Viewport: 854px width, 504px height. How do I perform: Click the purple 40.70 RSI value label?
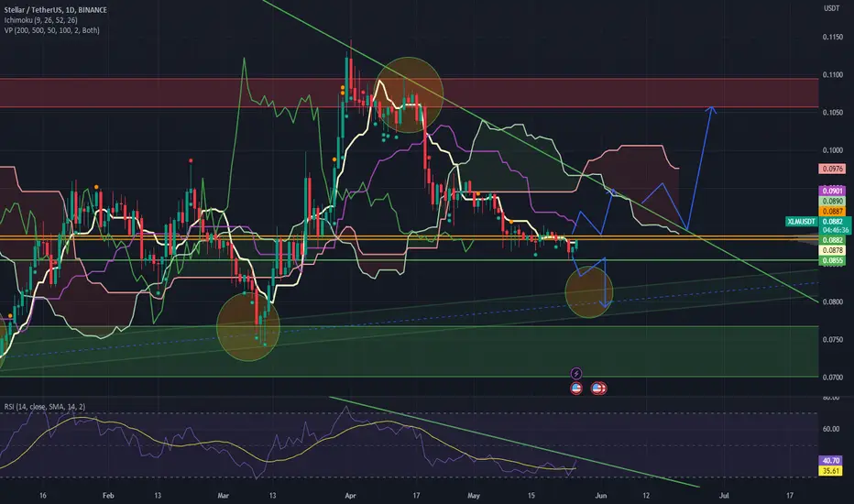click(x=831, y=461)
